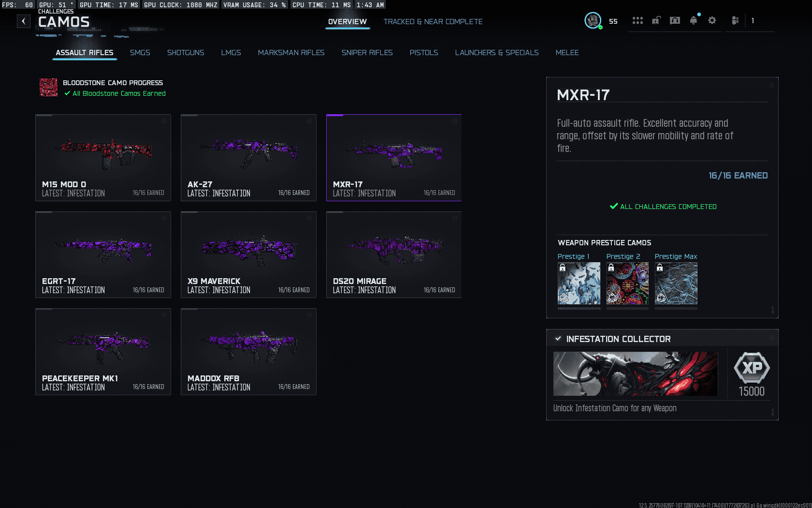
Task: Click the Bloodstone camo progress swatch
Action: coord(48,88)
